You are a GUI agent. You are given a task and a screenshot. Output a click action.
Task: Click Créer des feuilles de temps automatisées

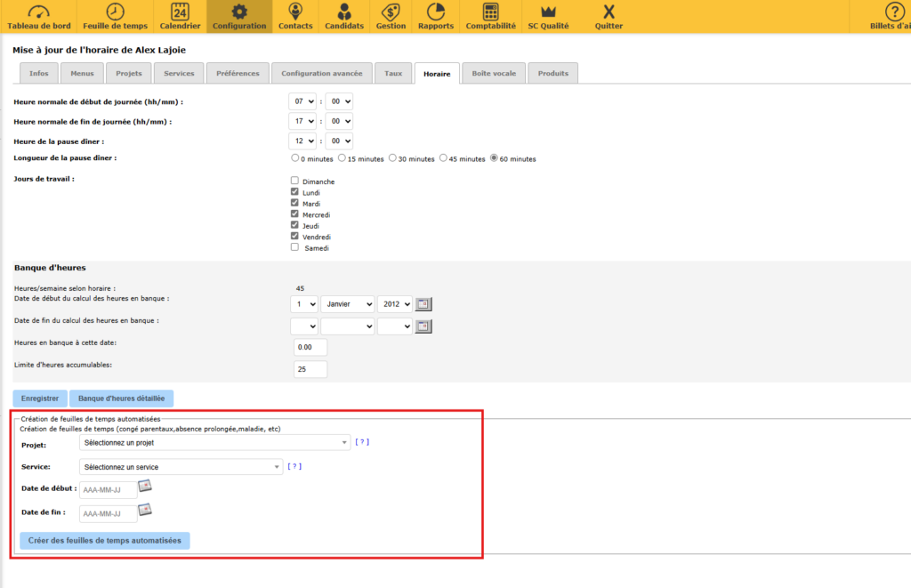(104, 540)
